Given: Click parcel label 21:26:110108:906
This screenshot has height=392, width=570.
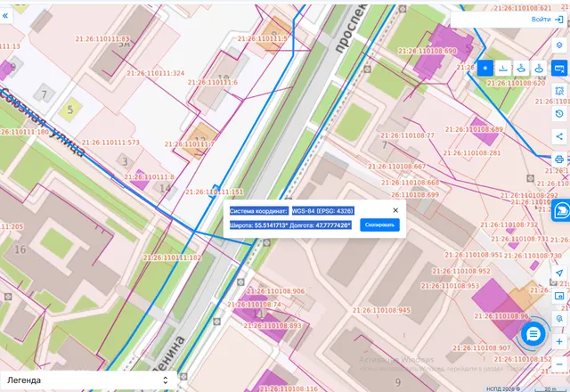Looking at the screenshot, I should [x=276, y=291].
